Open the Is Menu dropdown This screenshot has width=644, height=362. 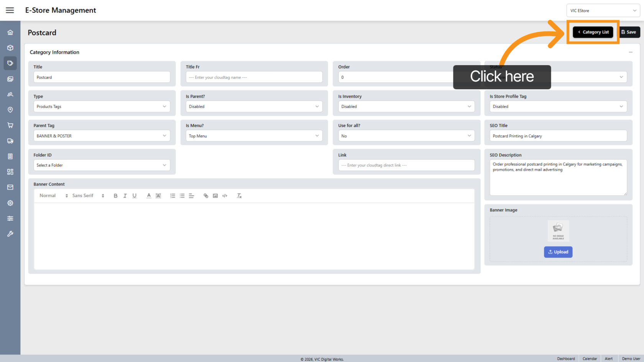[254, 136]
